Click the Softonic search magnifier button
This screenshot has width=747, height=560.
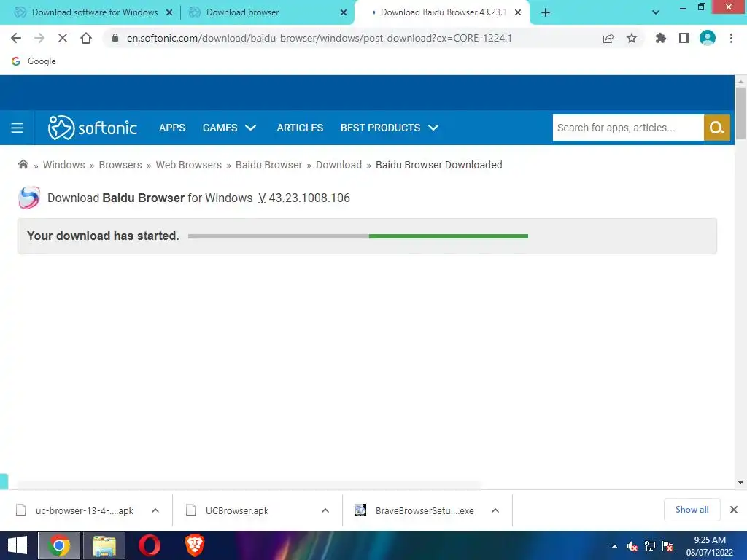716,128
